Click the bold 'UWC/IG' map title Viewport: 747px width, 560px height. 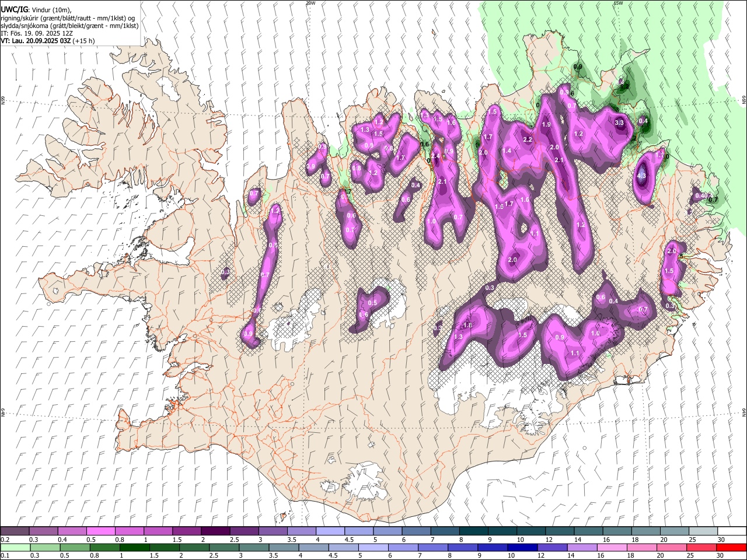tap(14, 9)
